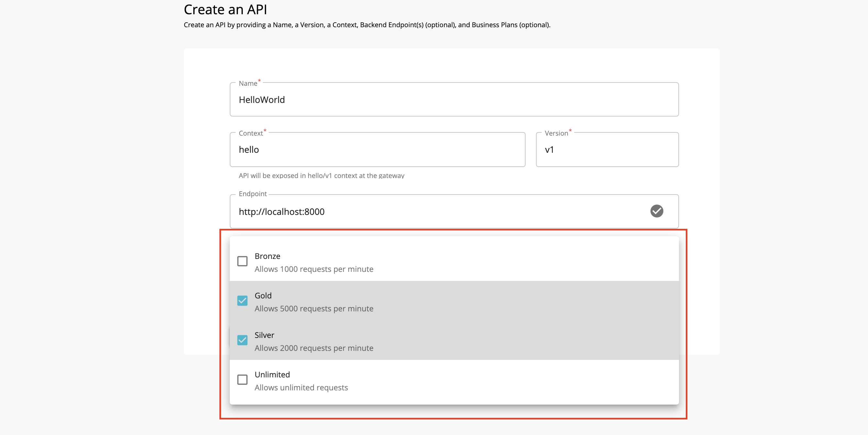
Task: Check the Bronze business plan checkbox
Action: click(242, 261)
